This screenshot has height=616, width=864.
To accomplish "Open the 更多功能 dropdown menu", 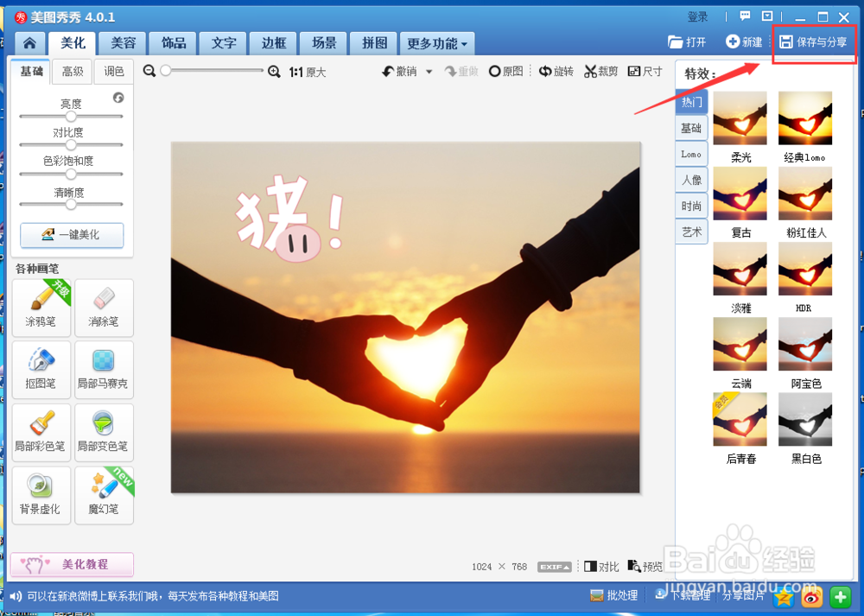I will click(436, 42).
